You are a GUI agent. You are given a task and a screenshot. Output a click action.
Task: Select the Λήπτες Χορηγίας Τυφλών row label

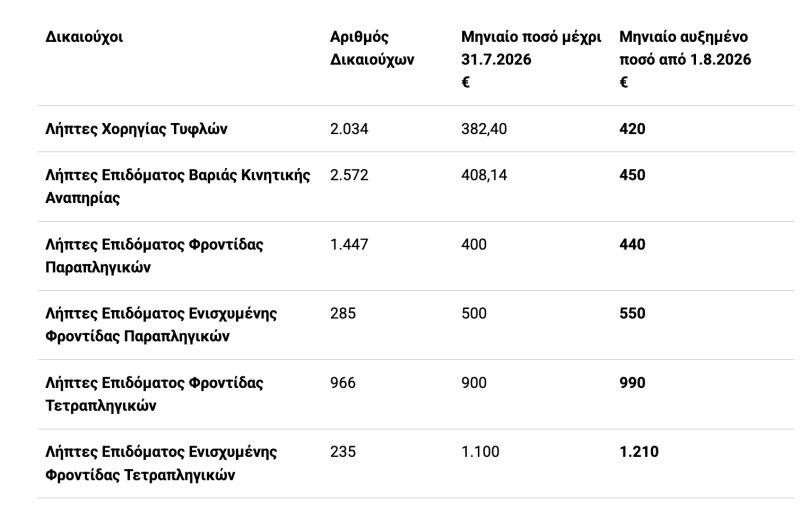136,129
